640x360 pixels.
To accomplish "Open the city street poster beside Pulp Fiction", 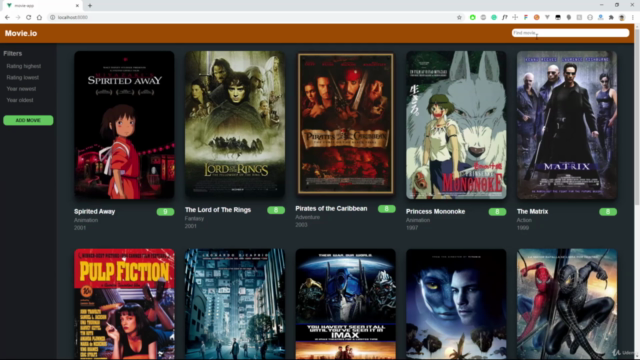I will click(235, 304).
